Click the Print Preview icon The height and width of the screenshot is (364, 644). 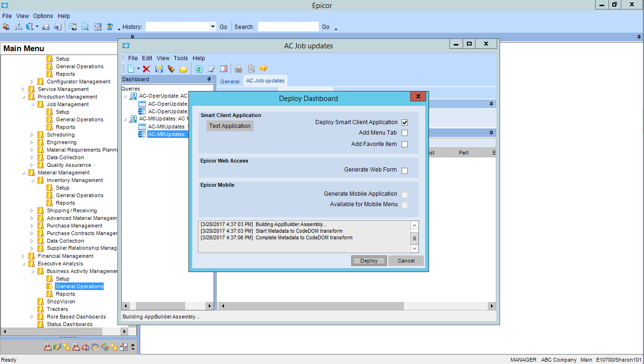[x=251, y=69]
